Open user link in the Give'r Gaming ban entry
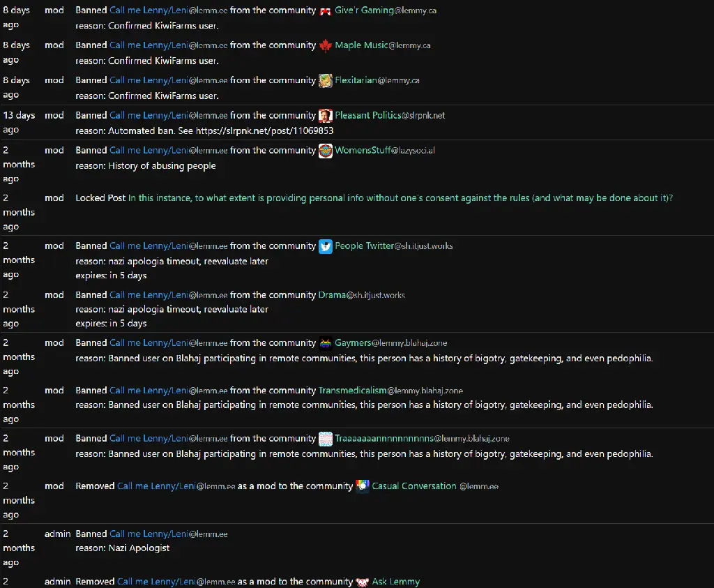 169,10
